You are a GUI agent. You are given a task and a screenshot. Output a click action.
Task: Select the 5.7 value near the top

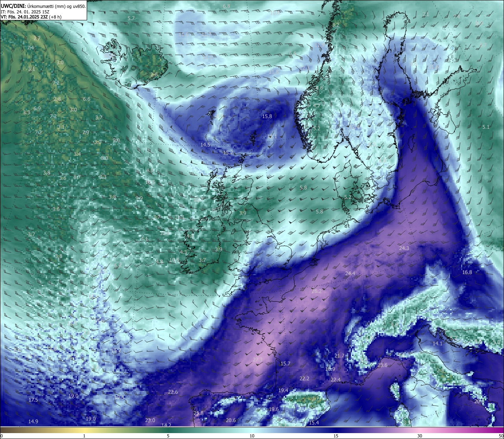[131, 18]
